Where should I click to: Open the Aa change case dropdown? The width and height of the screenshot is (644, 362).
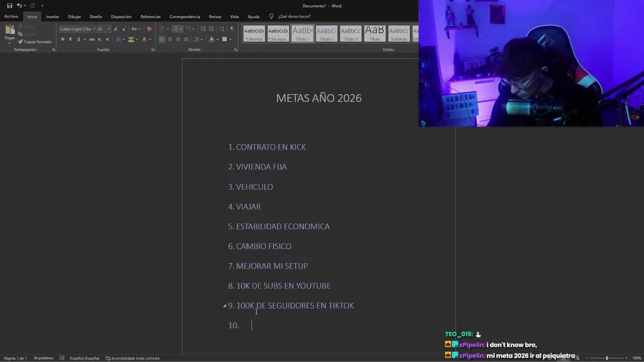(135, 29)
